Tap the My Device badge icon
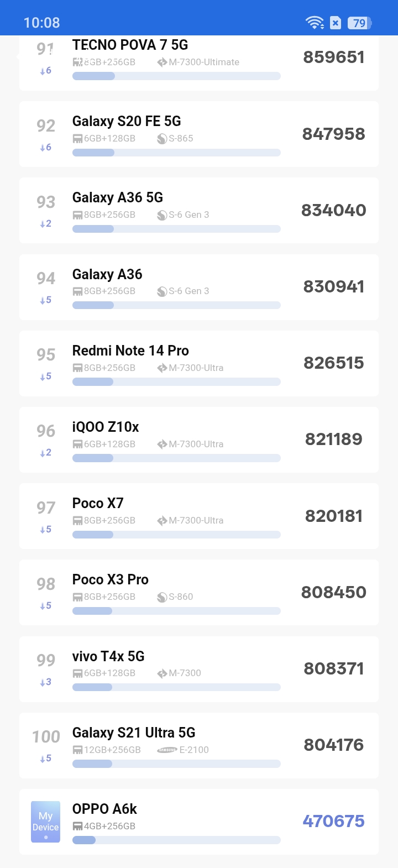Screen dimensions: 398x868 click(x=45, y=822)
